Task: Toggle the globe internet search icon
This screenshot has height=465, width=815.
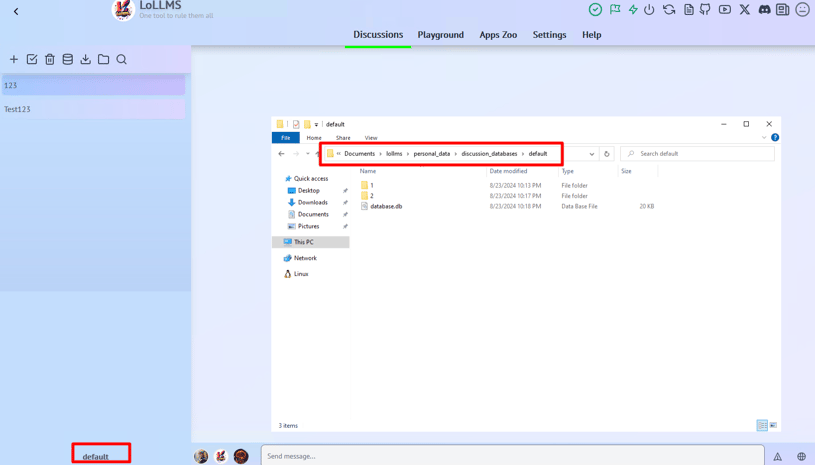Action: click(801, 457)
